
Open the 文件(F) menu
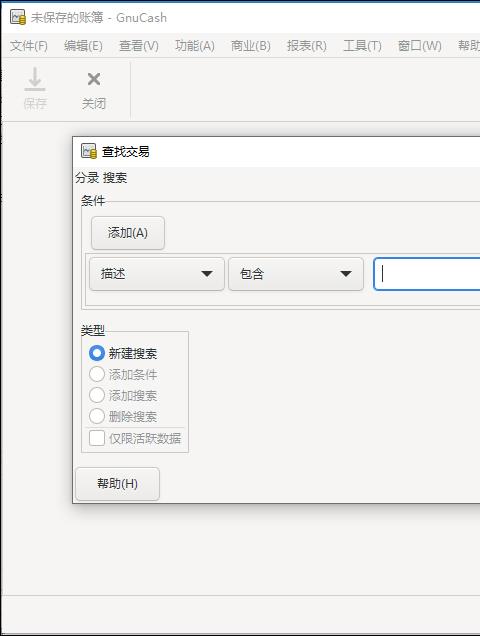(29, 45)
